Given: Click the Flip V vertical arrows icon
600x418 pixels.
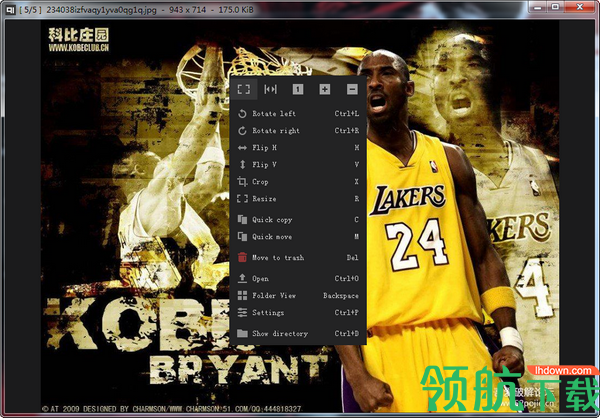Looking at the screenshot, I should [242, 165].
